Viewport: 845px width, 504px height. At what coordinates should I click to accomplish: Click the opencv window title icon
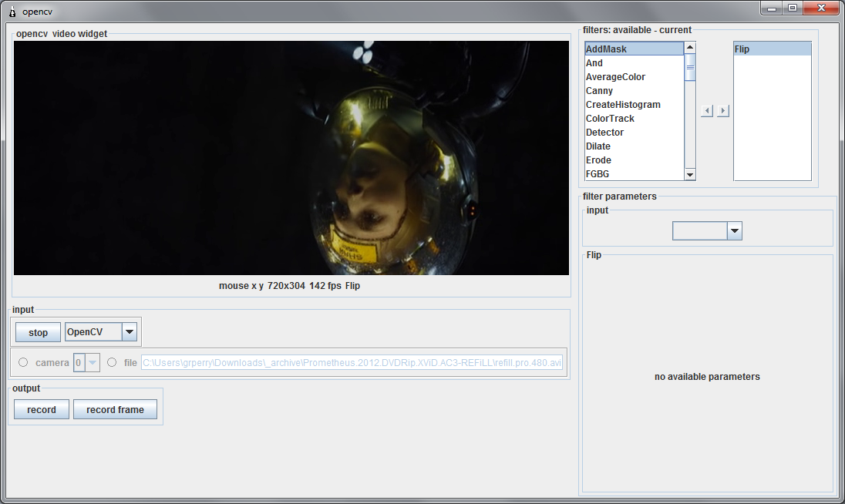click(x=12, y=12)
